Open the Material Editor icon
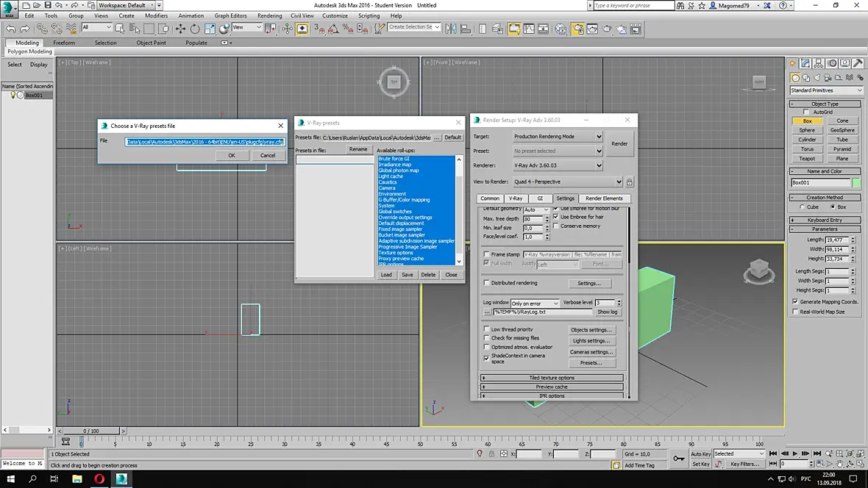Image resolution: width=868 pixels, height=488 pixels. (x=561, y=29)
